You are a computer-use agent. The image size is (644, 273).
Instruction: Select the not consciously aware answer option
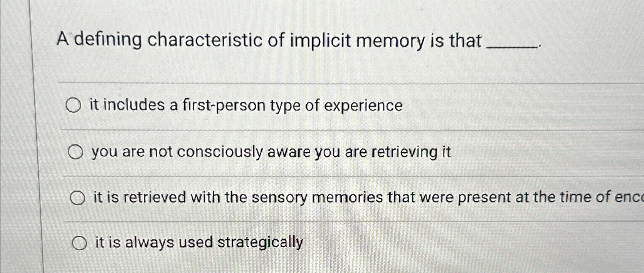[76, 152]
